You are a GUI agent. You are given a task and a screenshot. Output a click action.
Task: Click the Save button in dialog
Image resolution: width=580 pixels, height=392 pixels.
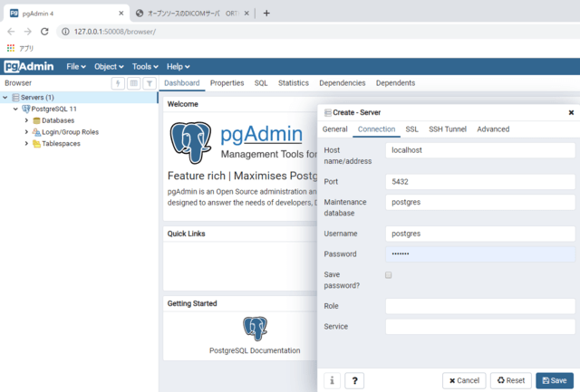click(x=555, y=381)
